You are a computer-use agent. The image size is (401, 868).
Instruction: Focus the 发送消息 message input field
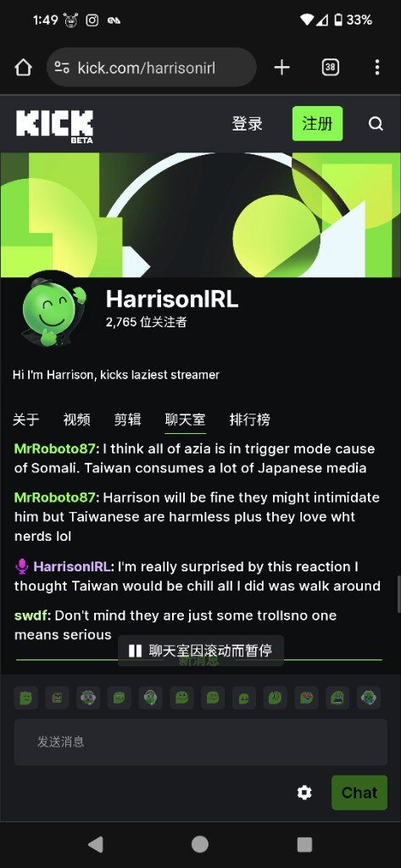point(200,742)
